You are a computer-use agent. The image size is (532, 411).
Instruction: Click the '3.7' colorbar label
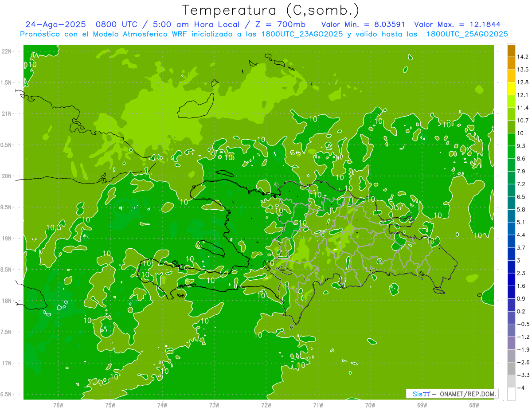tap(521, 248)
